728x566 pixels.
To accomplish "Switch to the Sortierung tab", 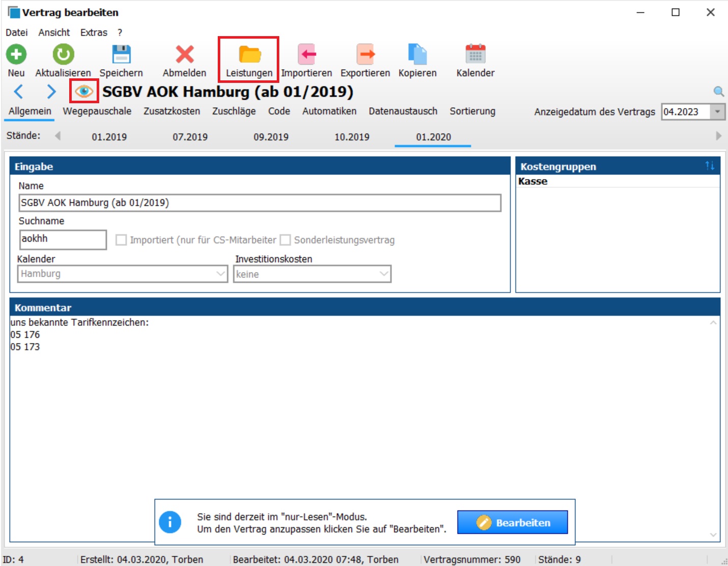I will pyautogui.click(x=473, y=111).
